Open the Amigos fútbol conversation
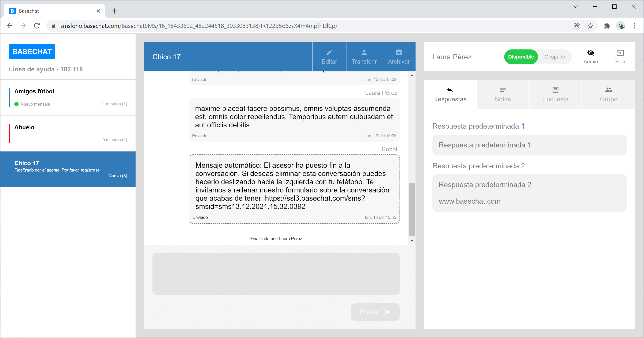Image resolution: width=644 pixels, height=338 pixels. (68, 97)
